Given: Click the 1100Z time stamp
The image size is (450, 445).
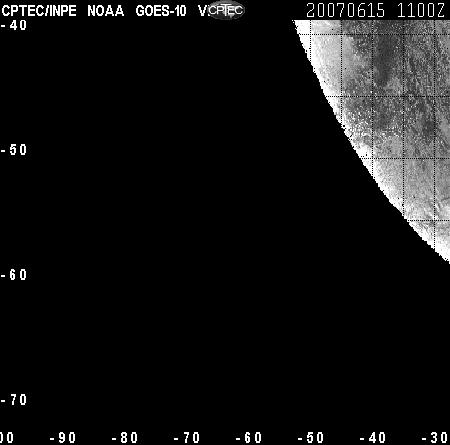Looking at the screenshot, I should 421,11.
